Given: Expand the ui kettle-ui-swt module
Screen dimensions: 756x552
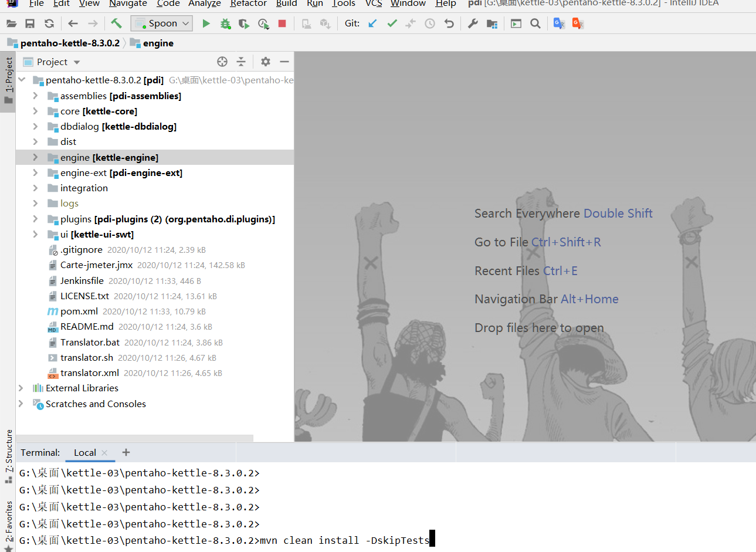Looking at the screenshot, I should (x=35, y=234).
